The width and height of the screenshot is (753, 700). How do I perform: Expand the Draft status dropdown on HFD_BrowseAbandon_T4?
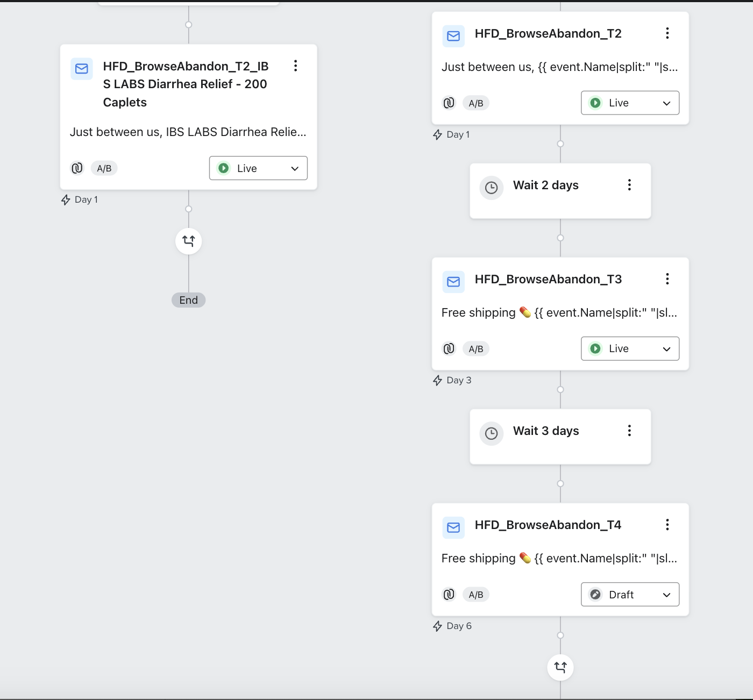coord(630,594)
